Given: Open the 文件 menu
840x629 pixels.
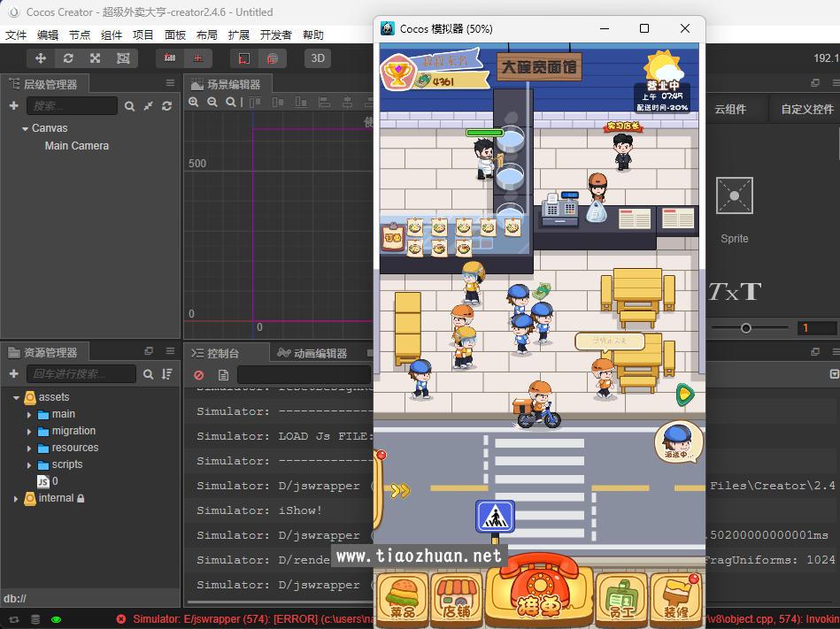Looking at the screenshot, I should coord(16,35).
